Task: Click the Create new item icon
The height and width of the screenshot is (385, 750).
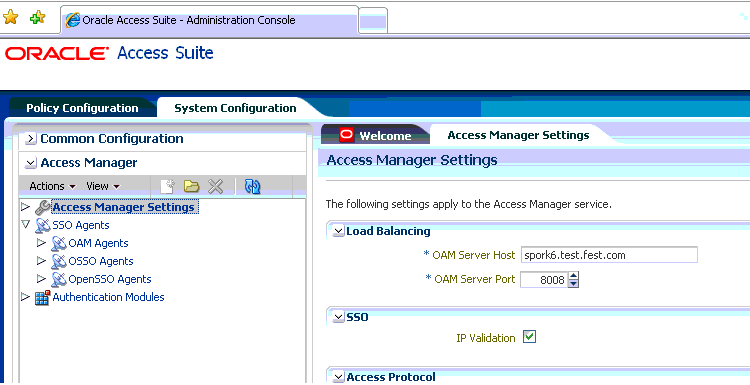Action: 167,186
